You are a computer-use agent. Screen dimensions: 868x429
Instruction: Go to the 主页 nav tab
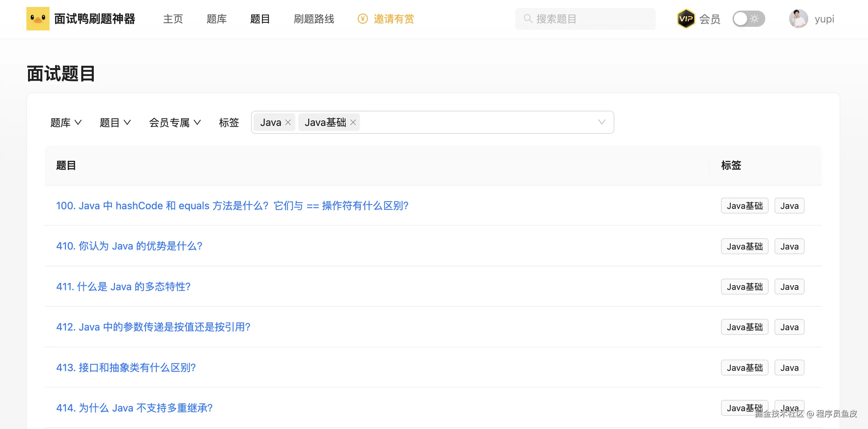pos(173,19)
